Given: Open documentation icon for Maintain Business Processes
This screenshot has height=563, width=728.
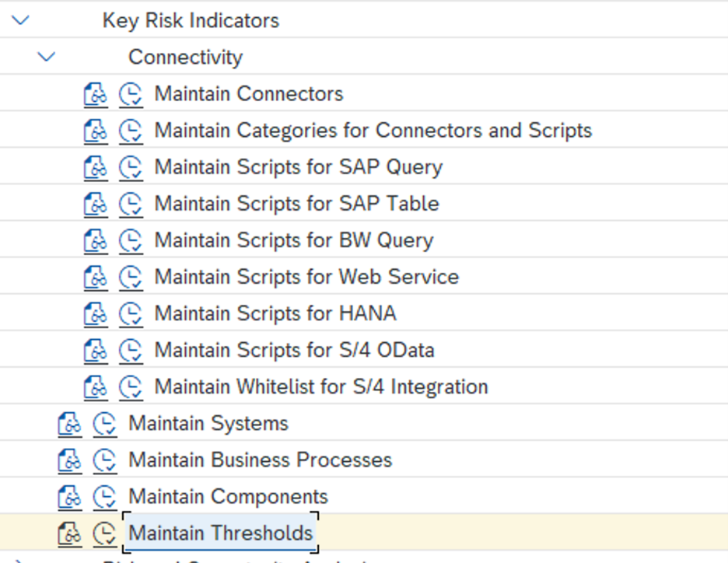Looking at the screenshot, I should click(x=69, y=460).
